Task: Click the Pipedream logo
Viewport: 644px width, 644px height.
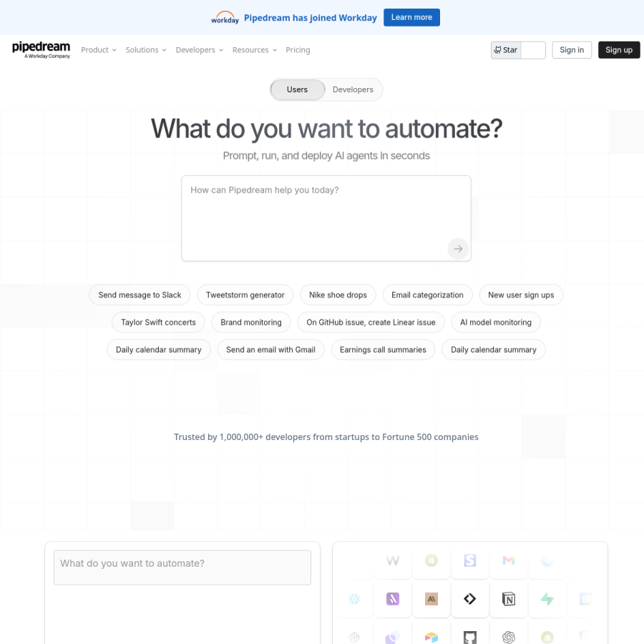Action: point(41,49)
